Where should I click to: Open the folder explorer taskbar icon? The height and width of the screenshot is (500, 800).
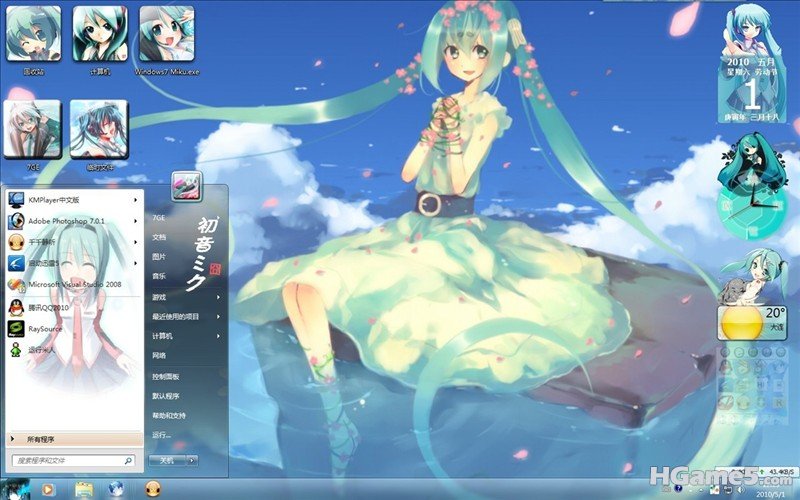84,490
